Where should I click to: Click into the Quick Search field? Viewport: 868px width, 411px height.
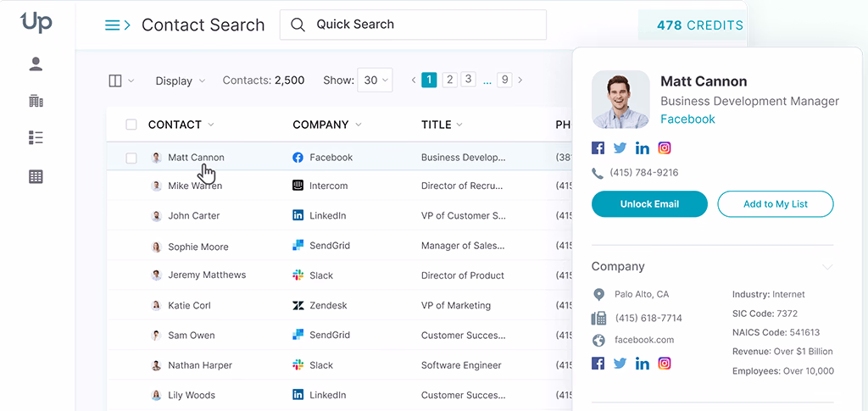(413, 25)
